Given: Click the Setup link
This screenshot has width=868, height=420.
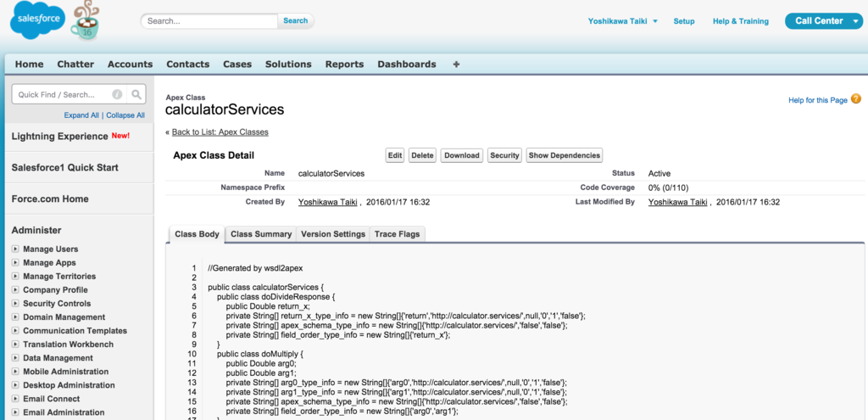Looking at the screenshot, I should [x=684, y=21].
